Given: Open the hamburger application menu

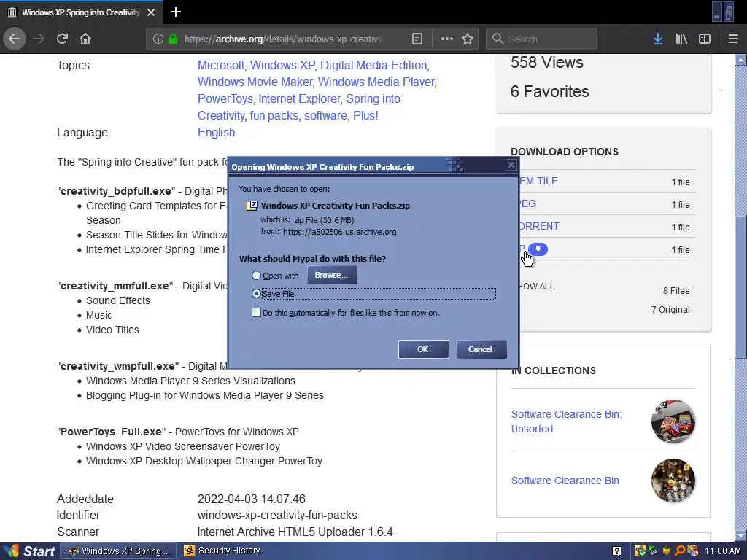Looking at the screenshot, I should coord(733,39).
